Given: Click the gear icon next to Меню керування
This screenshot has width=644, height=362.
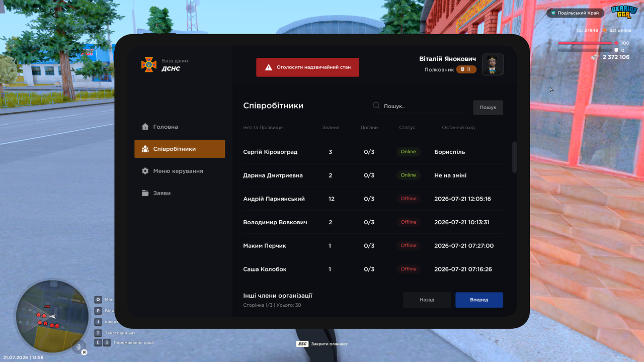Looking at the screenshot, I should pos(145,171).
